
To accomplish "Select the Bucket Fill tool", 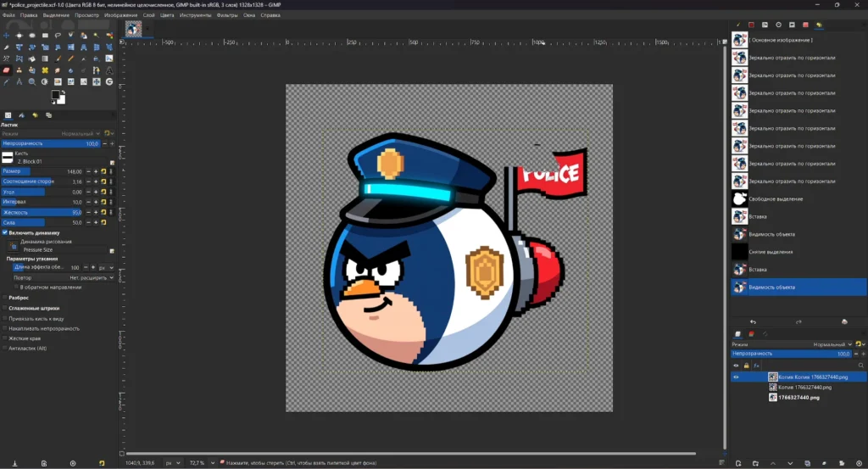I will pyautogui.click(x=32, y=59).
